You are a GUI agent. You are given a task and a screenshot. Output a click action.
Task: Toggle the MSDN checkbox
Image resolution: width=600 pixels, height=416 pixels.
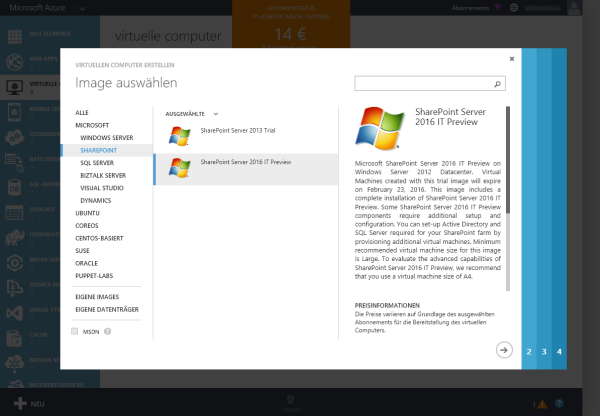point(75,331)
